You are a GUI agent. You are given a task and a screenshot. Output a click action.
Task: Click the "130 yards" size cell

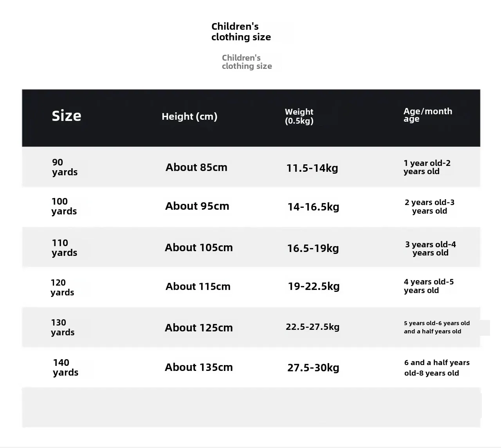[63, 327]
